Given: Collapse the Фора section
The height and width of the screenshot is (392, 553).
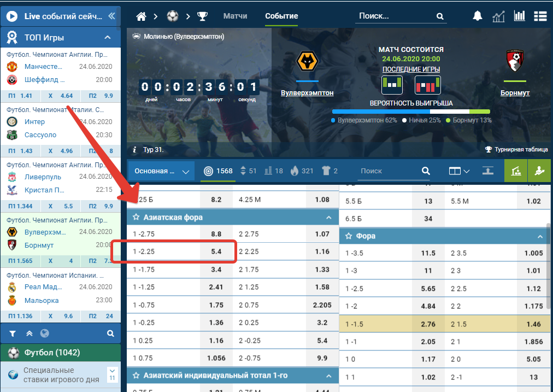Looking at the screenshot, I should point(540,236).
